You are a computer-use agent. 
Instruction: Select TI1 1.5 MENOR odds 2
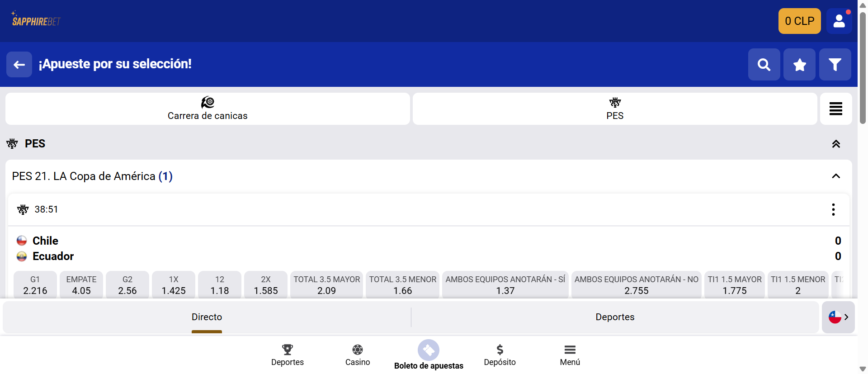(798, 285)
